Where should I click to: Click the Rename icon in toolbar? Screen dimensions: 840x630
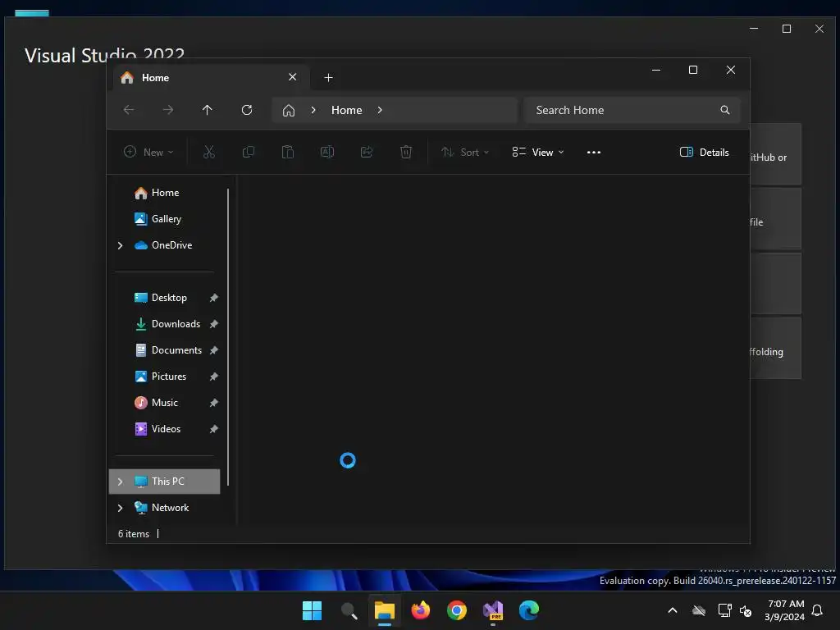[327, 152]
